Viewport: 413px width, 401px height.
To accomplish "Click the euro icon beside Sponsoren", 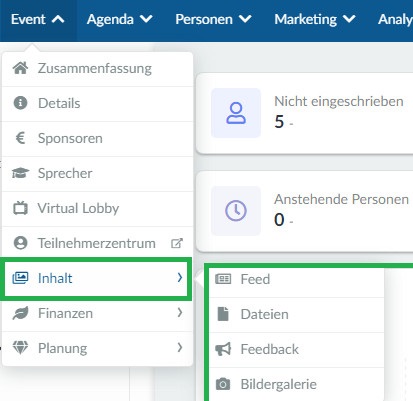I will 20,138.
